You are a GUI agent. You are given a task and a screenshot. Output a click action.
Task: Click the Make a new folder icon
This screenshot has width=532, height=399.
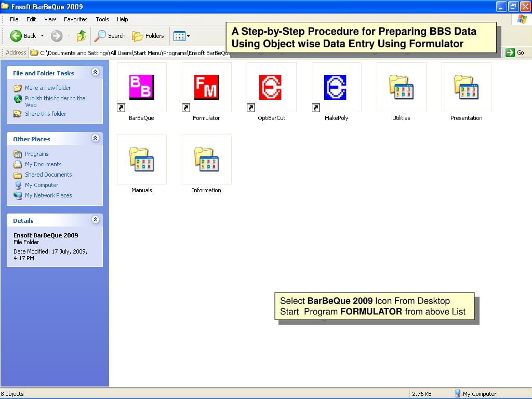pos(18,88)
